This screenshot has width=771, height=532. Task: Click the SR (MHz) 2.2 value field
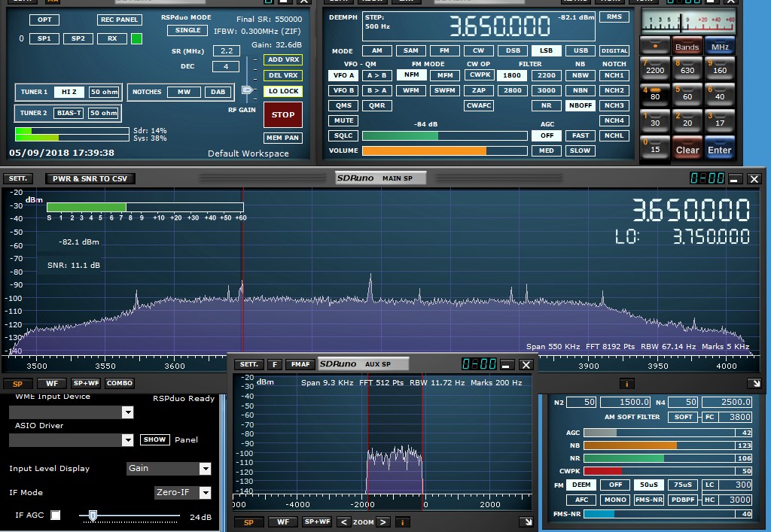coord(227,50)
